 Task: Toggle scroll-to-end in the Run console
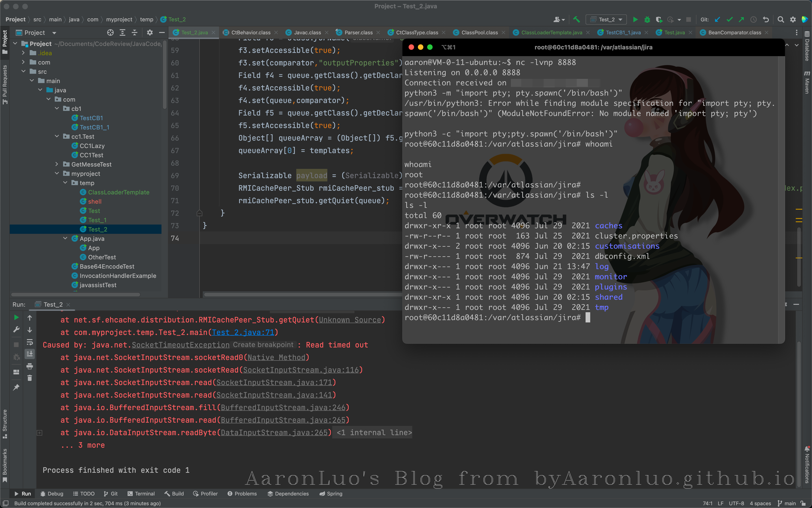[x=29, y=354]
